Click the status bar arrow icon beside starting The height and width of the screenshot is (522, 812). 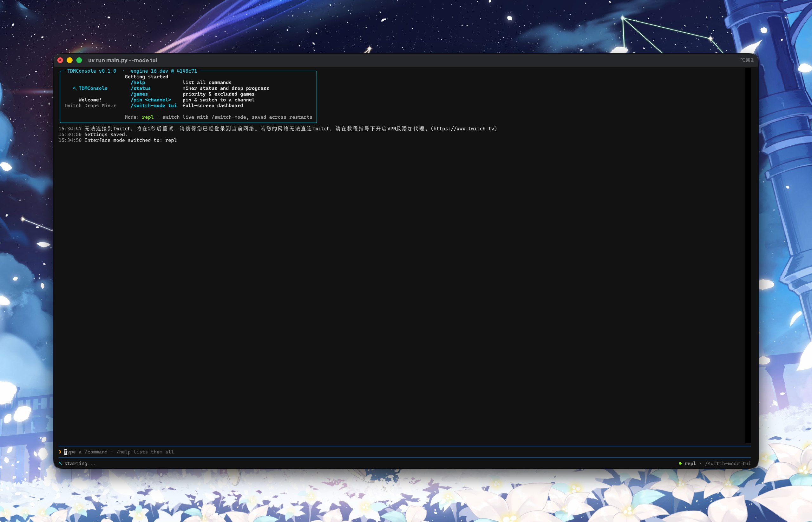point(60,463)
